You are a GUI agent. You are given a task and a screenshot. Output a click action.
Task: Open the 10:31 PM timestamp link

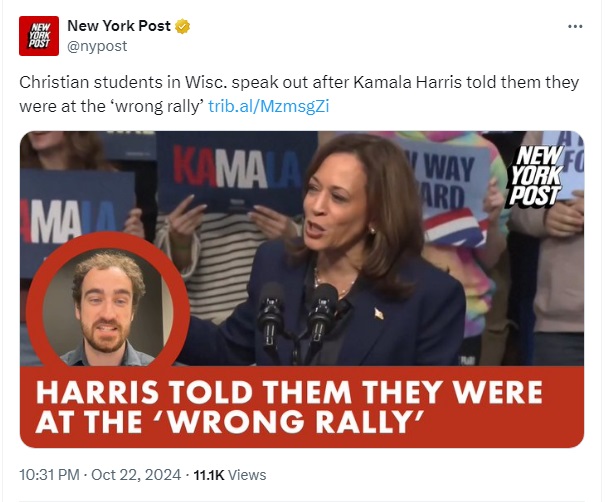click(49, 475)
